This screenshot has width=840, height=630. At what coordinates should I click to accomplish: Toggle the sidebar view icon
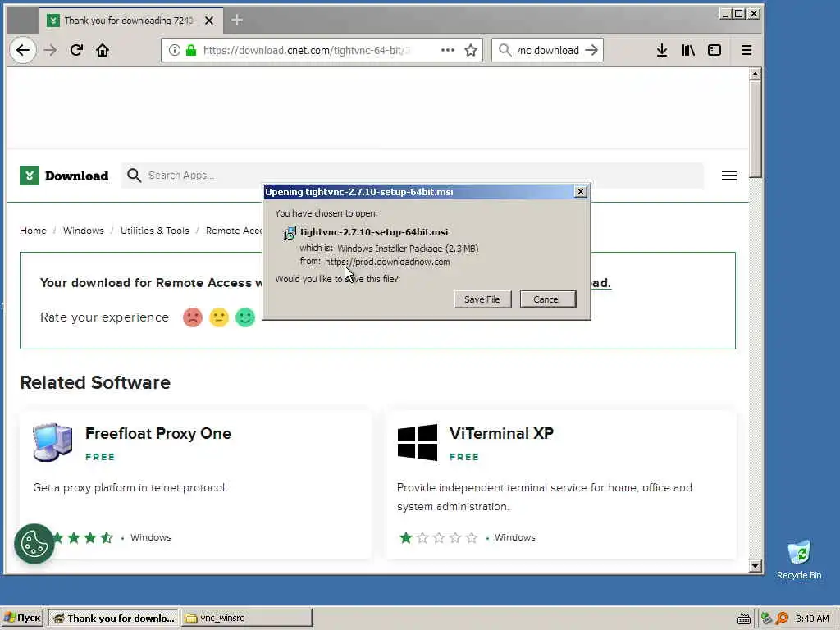click(x=714, y=50)
